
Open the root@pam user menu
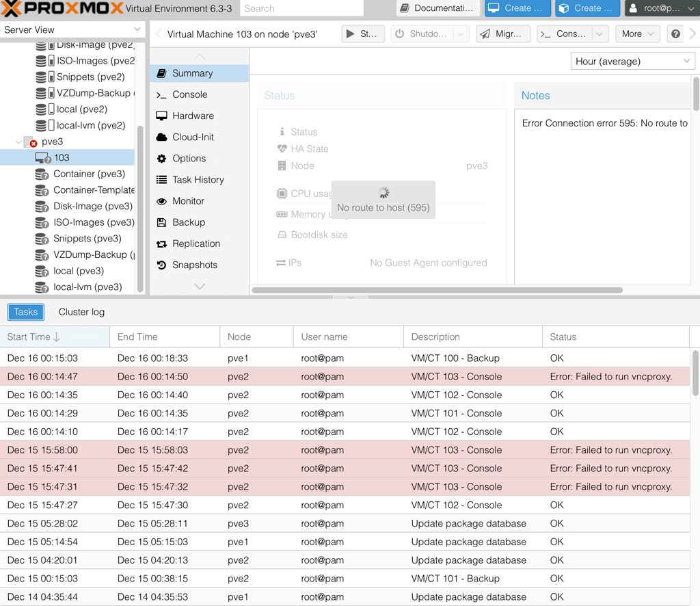662,8
